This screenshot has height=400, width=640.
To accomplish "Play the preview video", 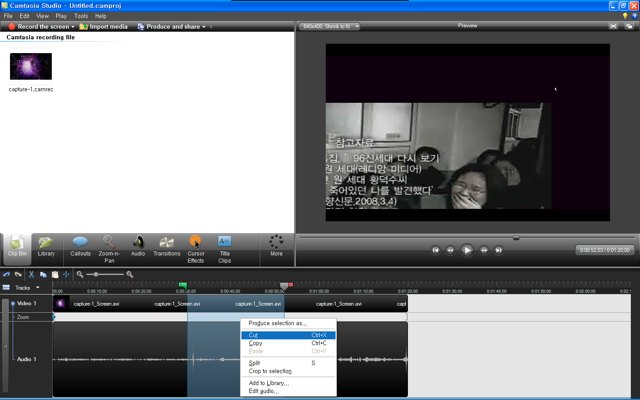I will click(x=467, y=250).
